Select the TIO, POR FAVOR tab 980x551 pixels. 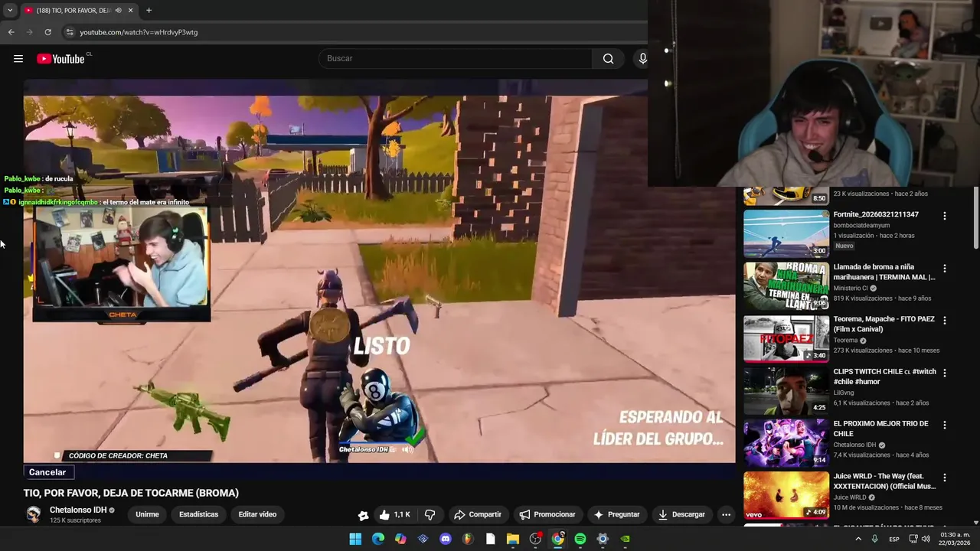[73, 11]
